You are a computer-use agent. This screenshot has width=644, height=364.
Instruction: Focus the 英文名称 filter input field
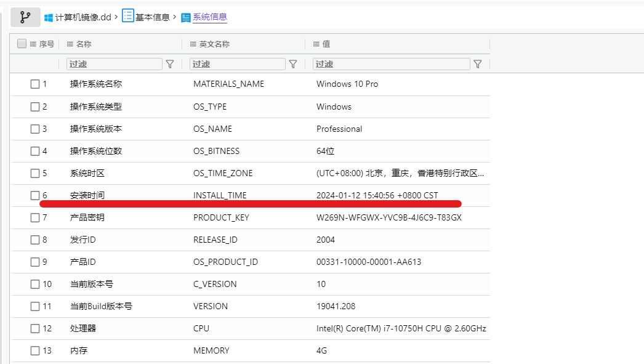238,64
